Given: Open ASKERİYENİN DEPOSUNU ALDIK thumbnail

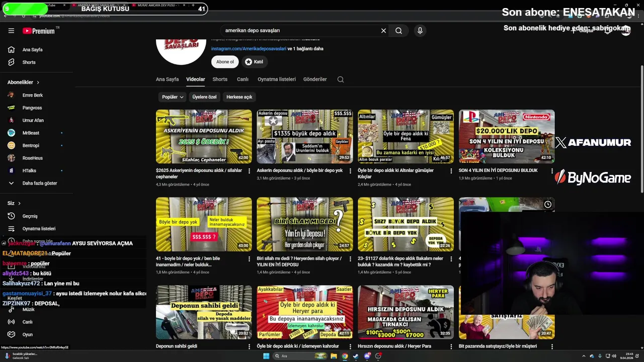Looking at the screenshot, I should (204, 137).
